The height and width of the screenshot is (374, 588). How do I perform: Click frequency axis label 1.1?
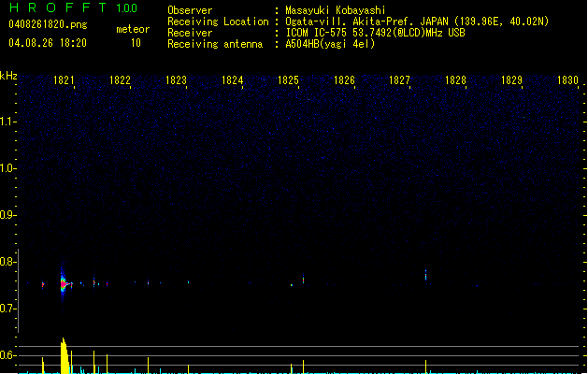[x=7, y=122]
